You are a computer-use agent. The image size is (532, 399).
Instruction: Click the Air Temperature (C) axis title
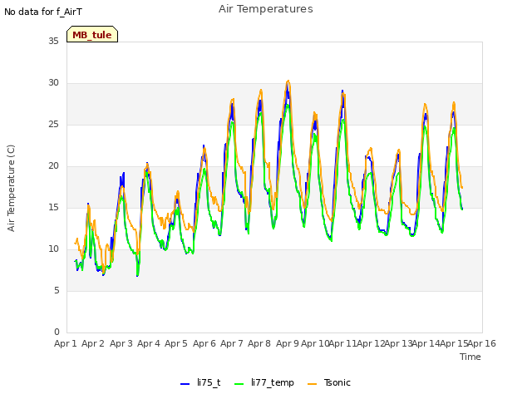(x=11, y=188)
